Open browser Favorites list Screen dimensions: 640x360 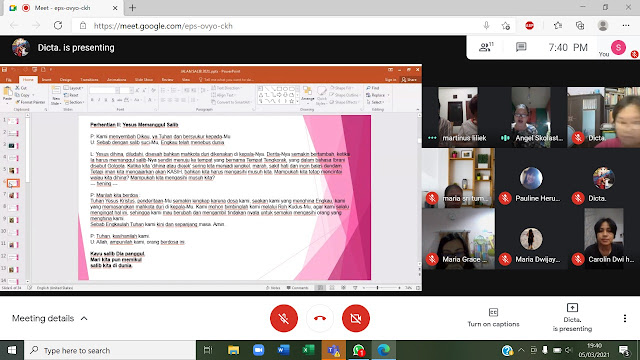558,26
